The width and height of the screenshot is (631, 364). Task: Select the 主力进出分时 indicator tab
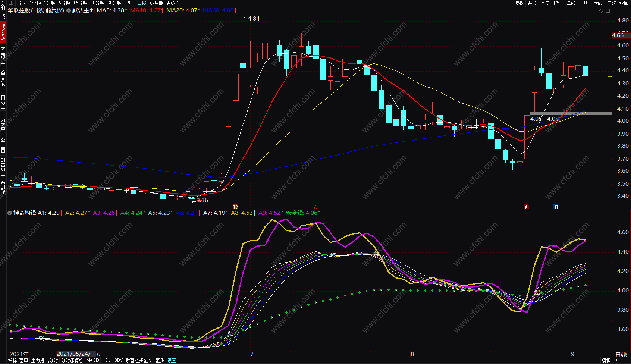tap(44, 360)
